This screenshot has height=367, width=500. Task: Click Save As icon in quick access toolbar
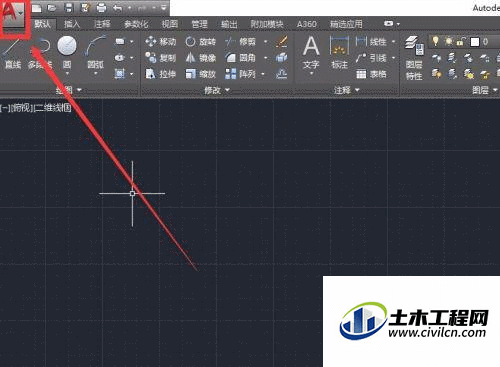pyautogui.click(x=85, y=8)
